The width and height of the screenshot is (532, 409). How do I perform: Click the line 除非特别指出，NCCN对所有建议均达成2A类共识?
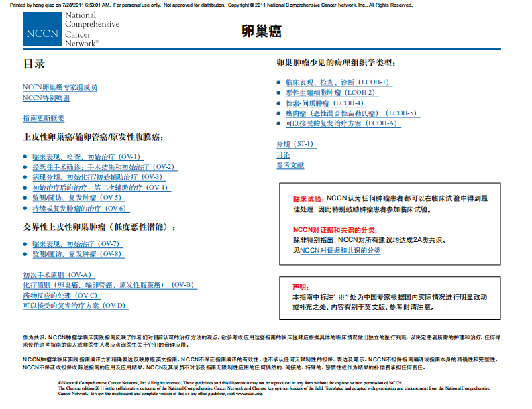click(x=370, y=240)
